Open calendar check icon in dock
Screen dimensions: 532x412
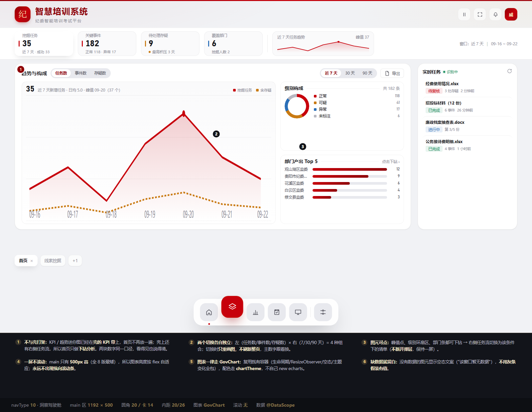click(x=277, y=312)
